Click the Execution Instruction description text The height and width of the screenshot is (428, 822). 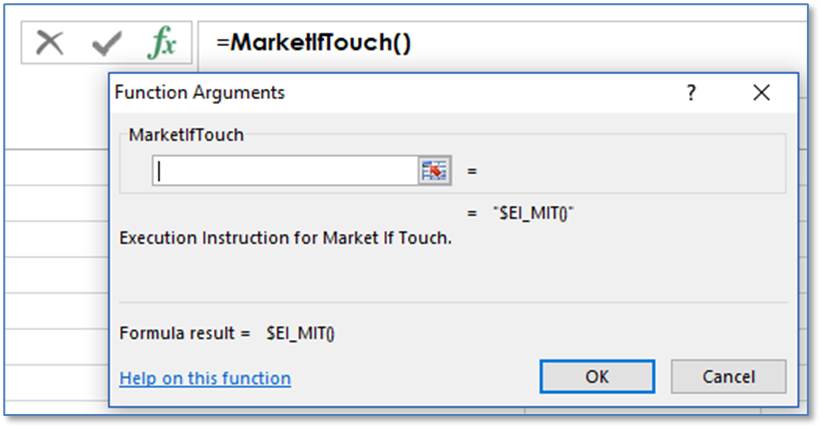[285, 239]
